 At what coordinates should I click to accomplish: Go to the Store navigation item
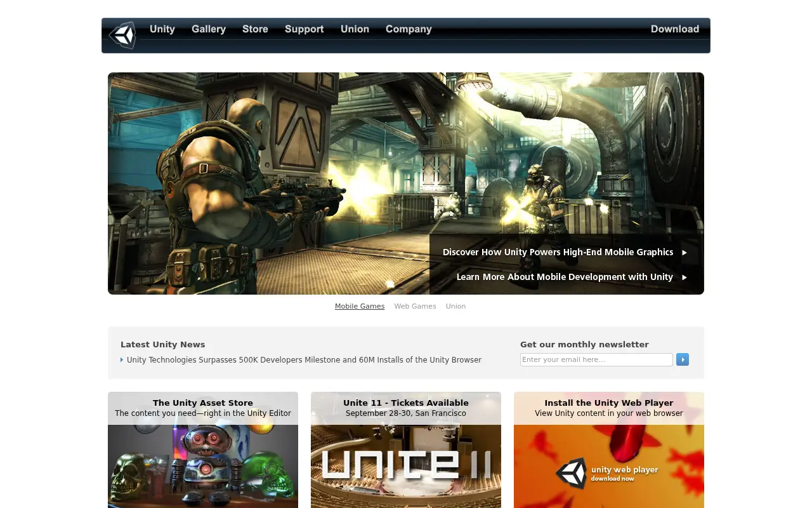tap(255, 29)
